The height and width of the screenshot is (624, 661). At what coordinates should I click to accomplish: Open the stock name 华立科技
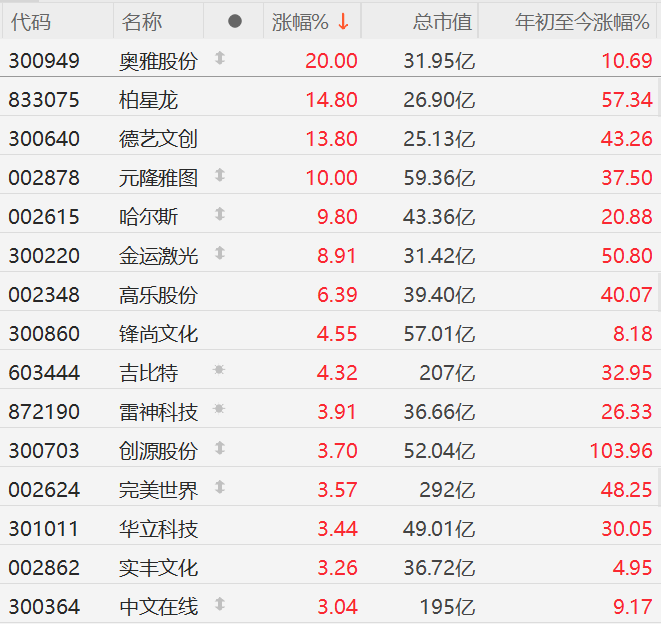158,529
